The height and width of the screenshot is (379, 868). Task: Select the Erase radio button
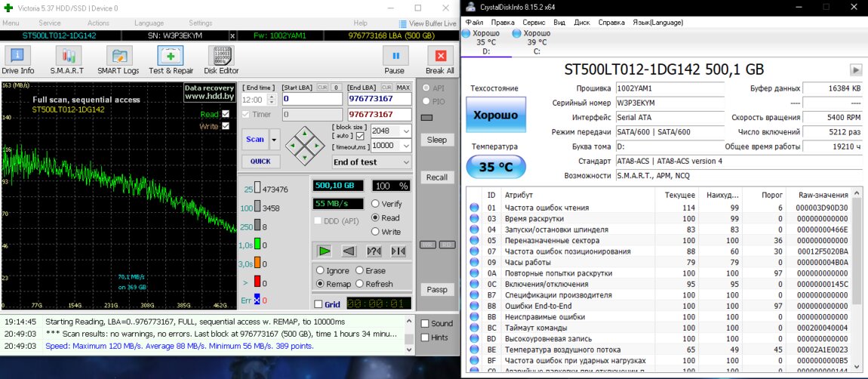pos(360,270)
